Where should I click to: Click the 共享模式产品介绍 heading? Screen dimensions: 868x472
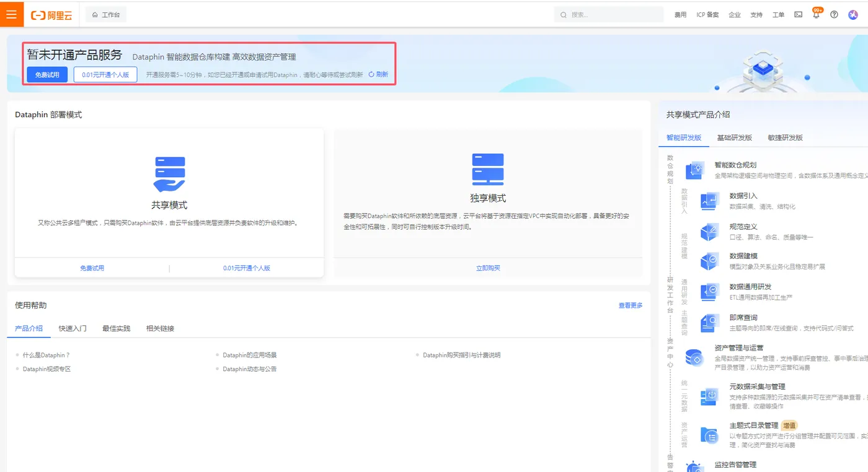click(x=698, y=115)
